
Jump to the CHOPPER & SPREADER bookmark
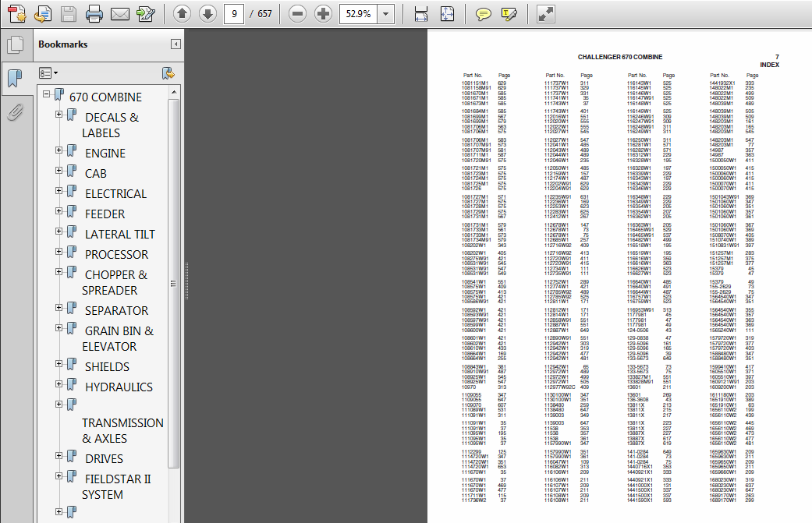[115, 282]
